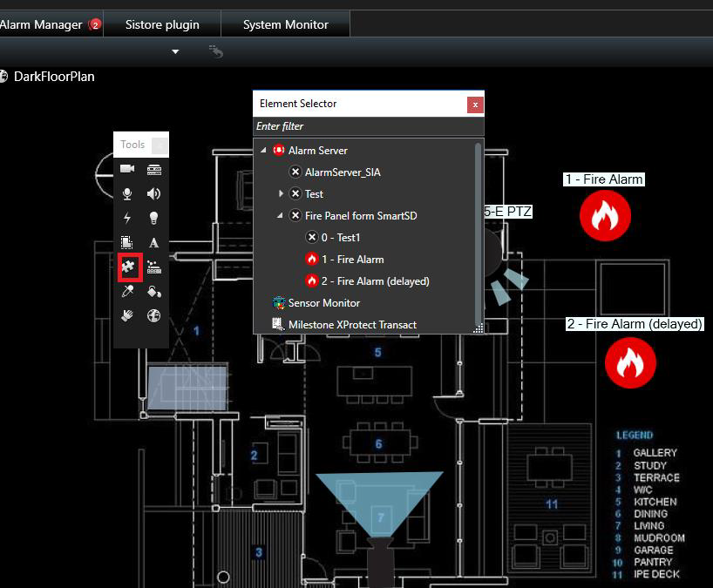Click the Enter filter input field

[366, 126]
